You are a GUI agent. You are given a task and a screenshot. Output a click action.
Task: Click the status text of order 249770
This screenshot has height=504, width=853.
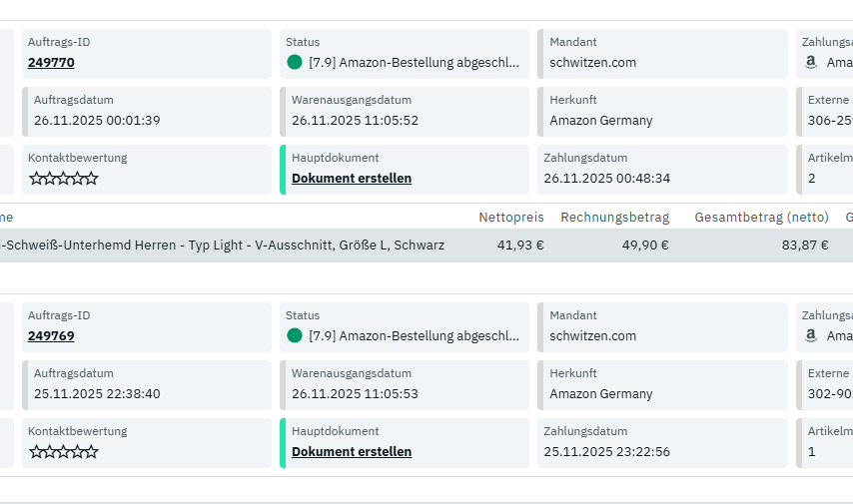414,62
